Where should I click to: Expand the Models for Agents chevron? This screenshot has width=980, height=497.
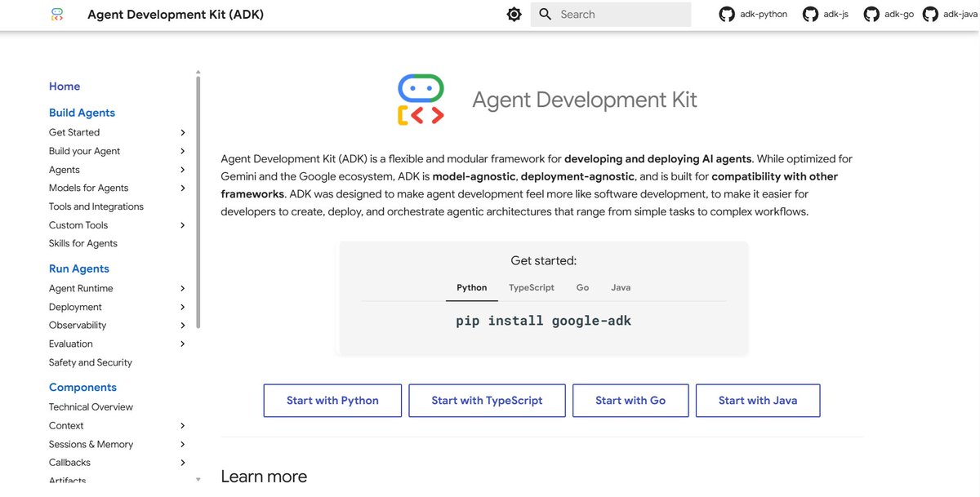coord(183,188)
